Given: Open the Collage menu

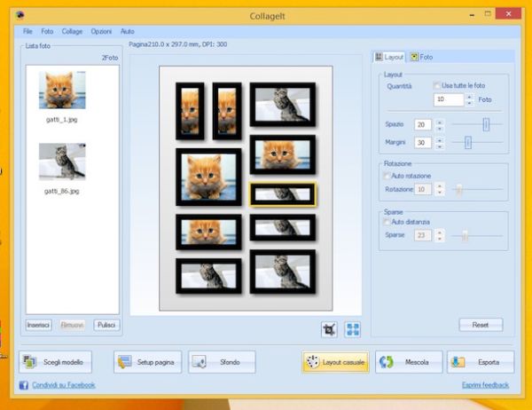Looking at the screenshot, I should (x=72, y=31).
